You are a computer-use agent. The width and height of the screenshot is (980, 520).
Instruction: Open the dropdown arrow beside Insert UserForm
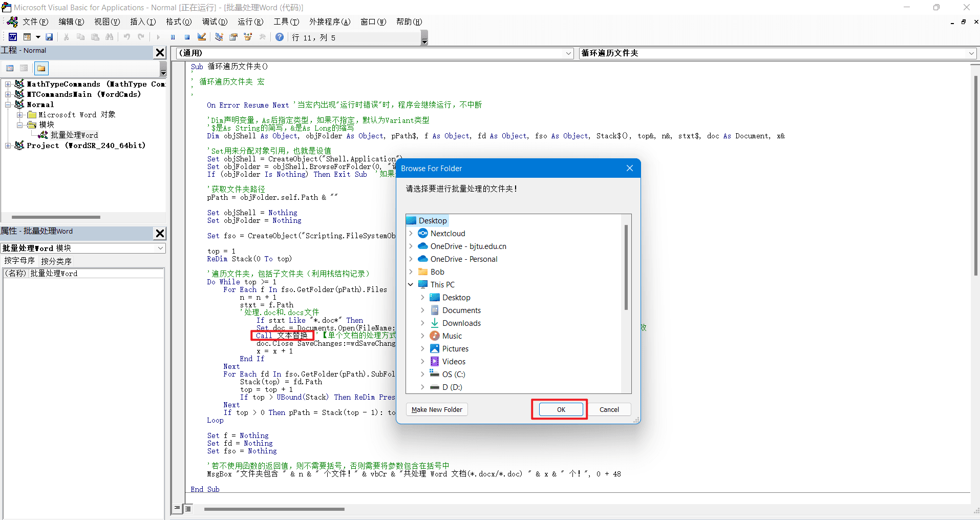click(38, 37)
